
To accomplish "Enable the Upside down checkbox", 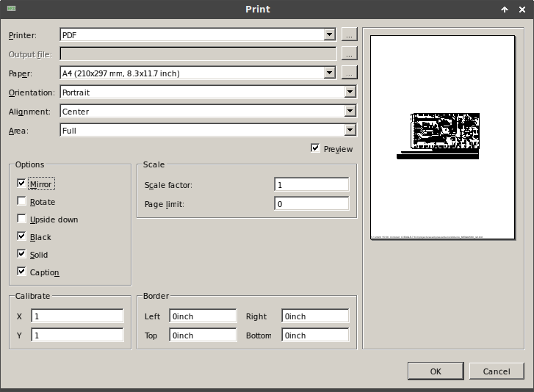I will [22, 219].
